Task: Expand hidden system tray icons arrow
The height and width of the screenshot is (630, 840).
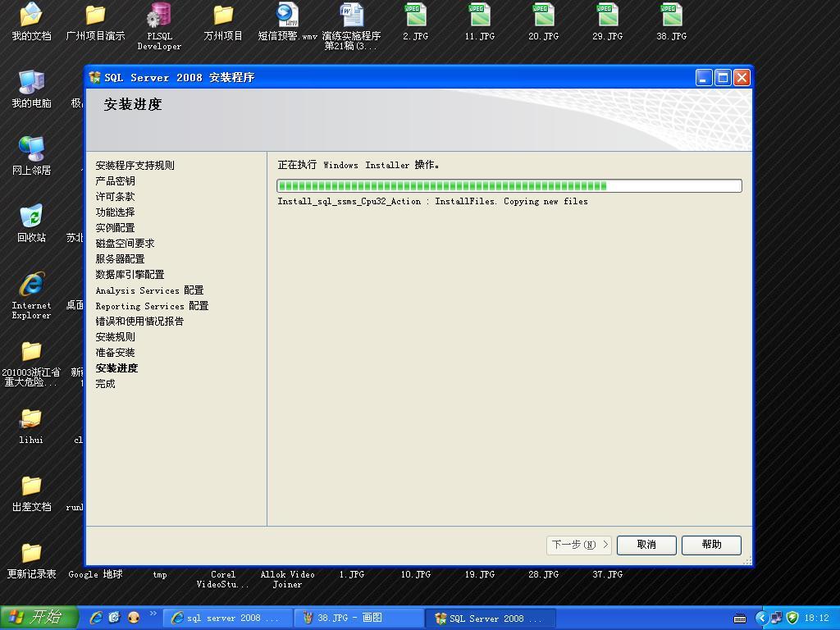Action: tap(760, 618)
